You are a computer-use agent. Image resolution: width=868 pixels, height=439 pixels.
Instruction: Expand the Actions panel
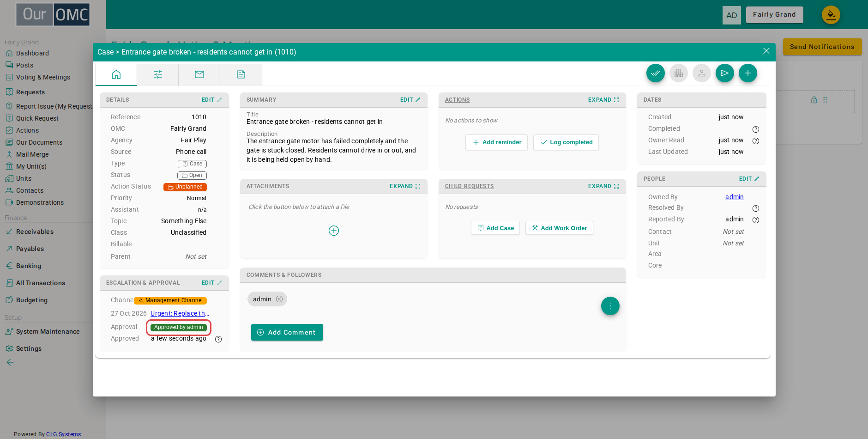pyautogui.click(x=603, y=100)
